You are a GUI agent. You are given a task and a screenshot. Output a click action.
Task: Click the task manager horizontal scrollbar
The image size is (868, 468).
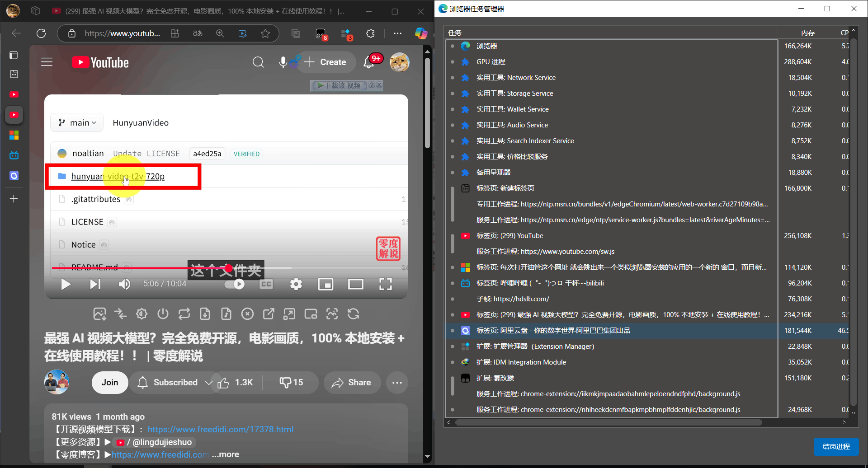[x=609, y=422]
